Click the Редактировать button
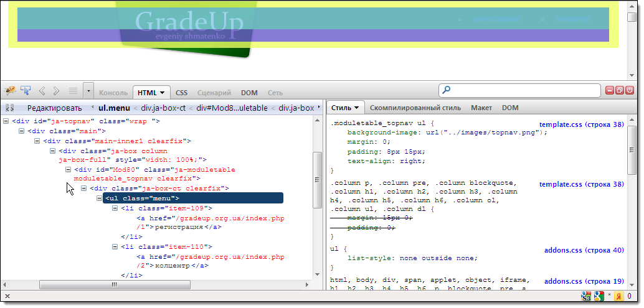 (54, 108)
